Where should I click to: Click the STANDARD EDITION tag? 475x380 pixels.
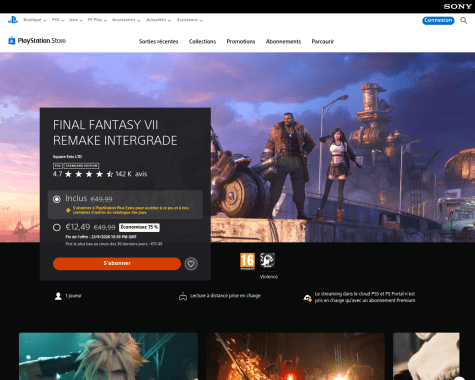[x=81, y=166]
